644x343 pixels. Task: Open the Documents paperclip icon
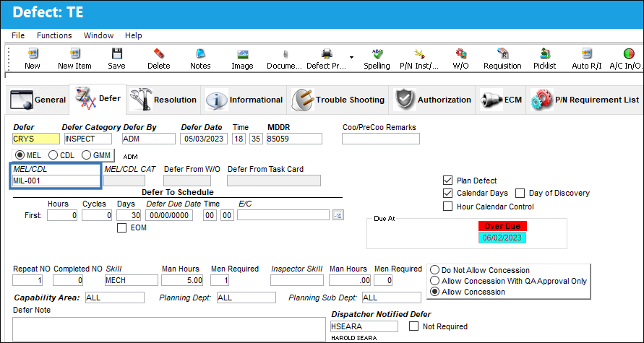click(285, 53)
